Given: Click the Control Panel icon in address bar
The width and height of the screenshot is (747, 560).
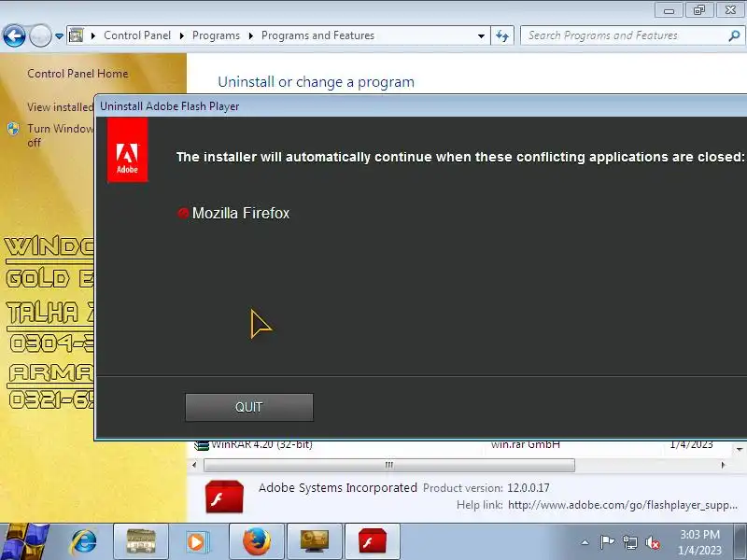Looking at the screenshot, I should tap(77, 35).
